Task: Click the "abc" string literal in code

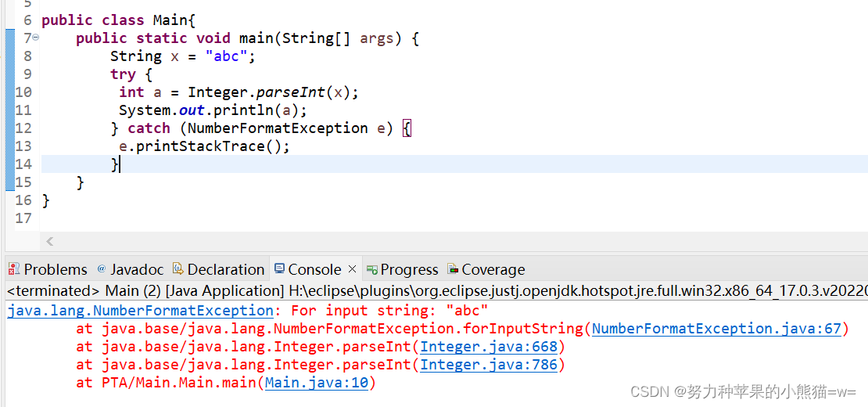Action: 225,56
